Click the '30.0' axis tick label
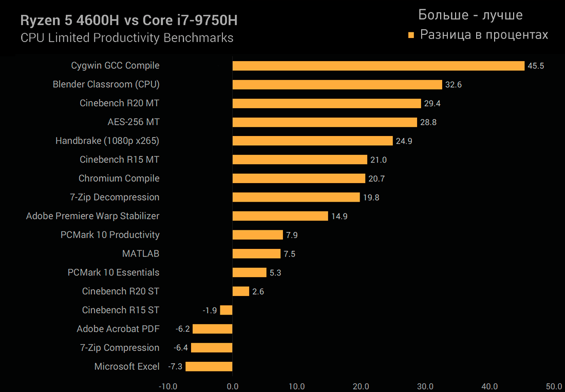The width and height of the screenshot is (565, 392). [426, 386]
